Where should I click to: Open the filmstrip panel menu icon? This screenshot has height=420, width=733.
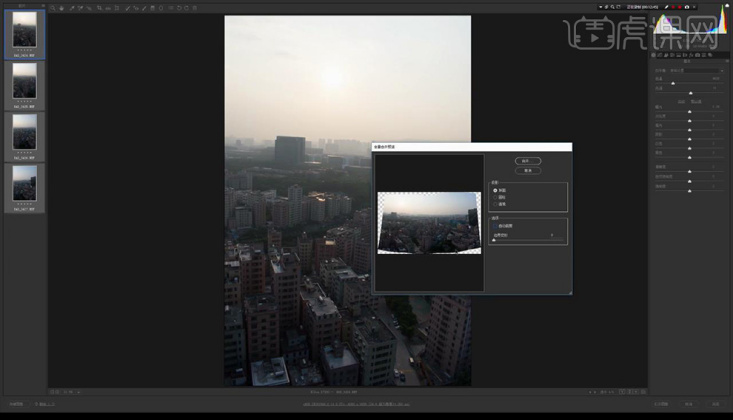tap(43, 6)
